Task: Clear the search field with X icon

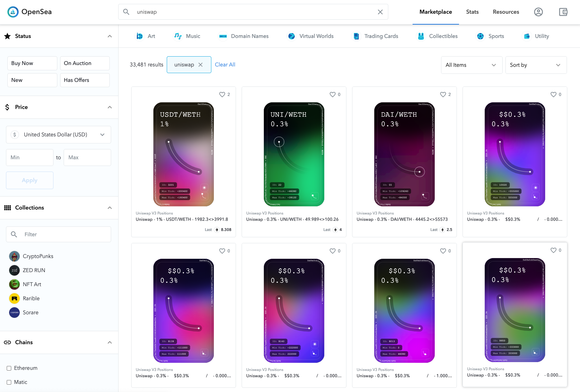Action: [x=380, y=12]
